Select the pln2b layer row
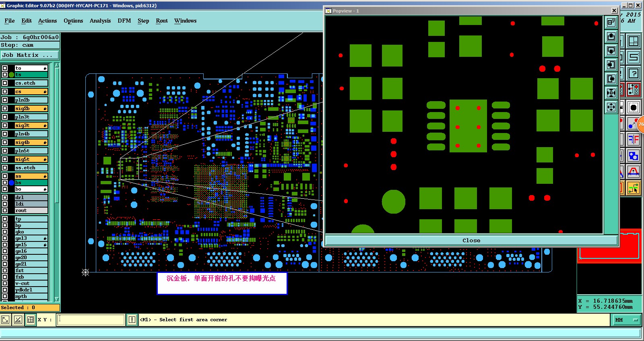This screenshot has height=341, width=644. pos(31,100)
